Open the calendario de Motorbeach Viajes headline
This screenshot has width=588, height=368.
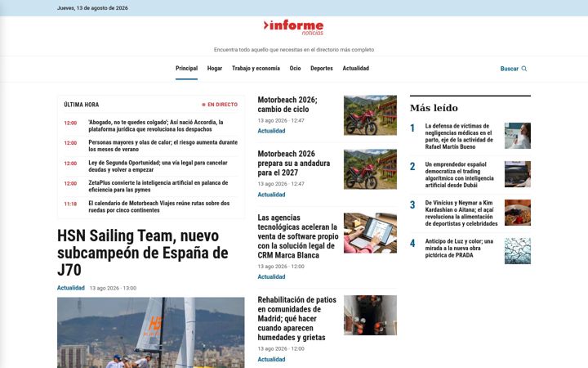(x=159, y=207)
